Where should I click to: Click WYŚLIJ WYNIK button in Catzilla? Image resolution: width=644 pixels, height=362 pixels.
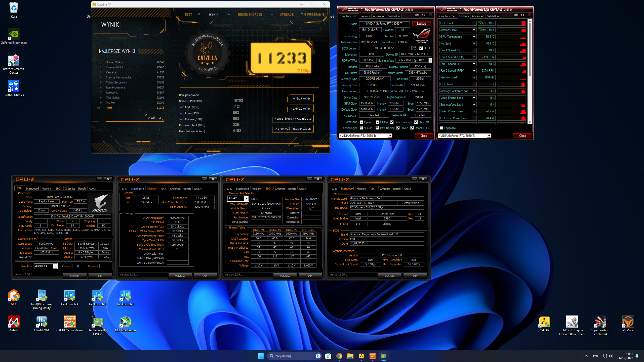coord(300,99)
